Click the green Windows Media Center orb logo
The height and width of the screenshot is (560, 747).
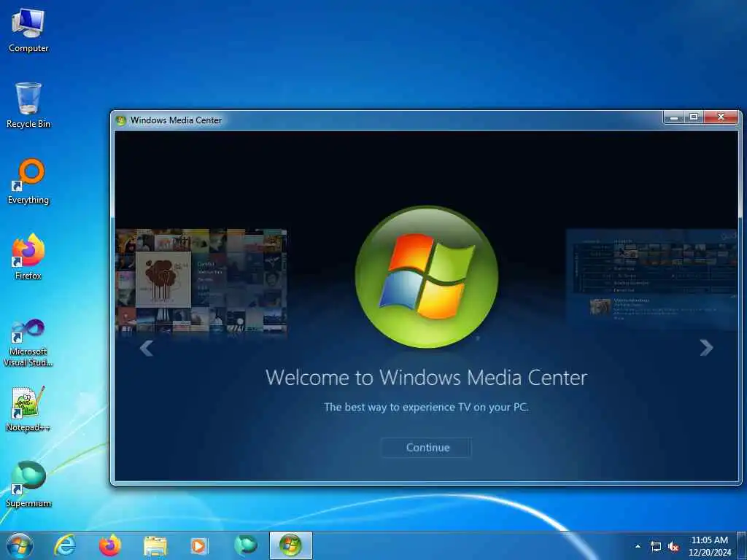pos(426,276)
